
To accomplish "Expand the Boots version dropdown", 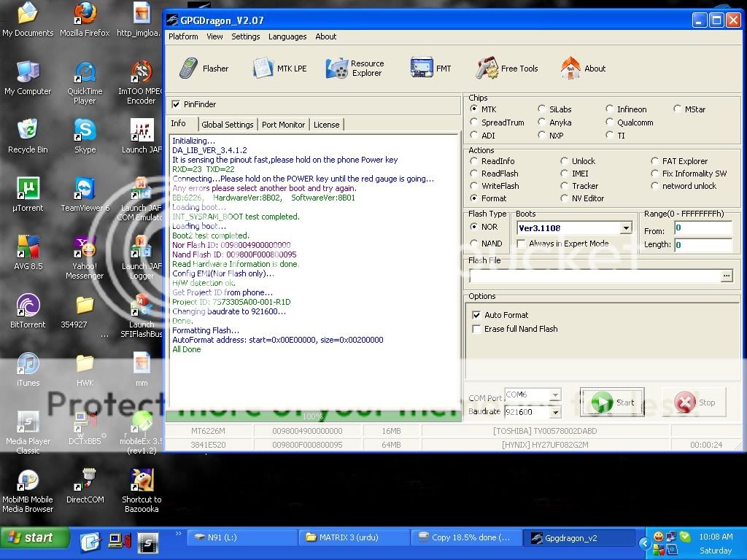I will tap(626, 228).
